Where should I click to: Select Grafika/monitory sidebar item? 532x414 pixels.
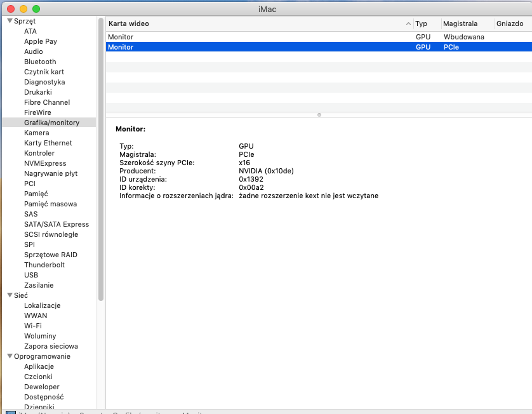tap(49, 123)
